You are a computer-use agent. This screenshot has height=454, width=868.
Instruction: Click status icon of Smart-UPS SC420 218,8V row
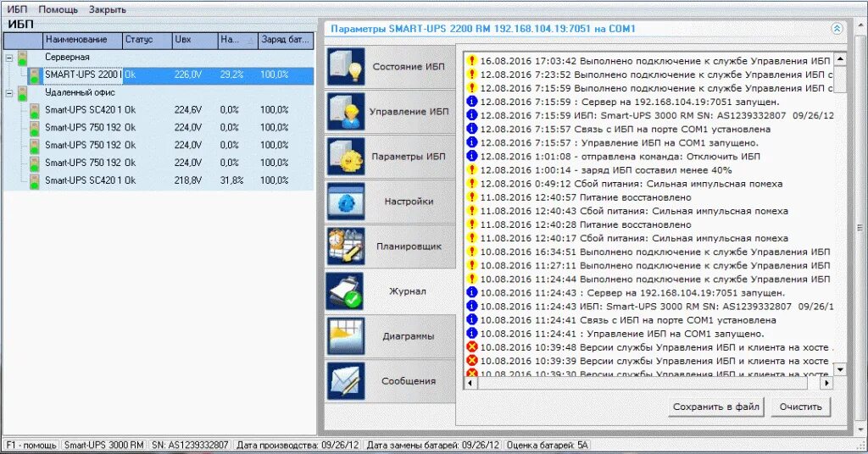34,180
